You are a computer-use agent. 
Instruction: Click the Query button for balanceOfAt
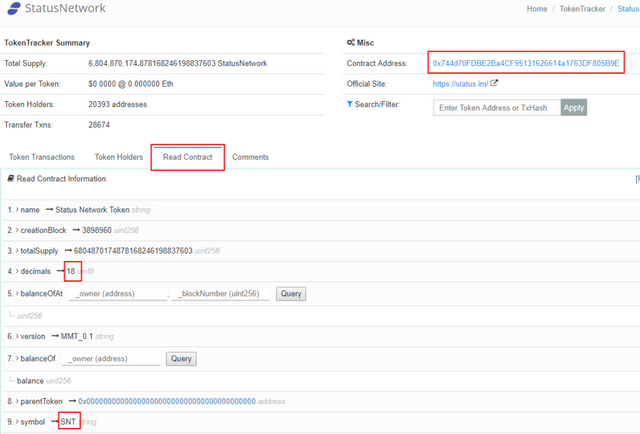(291, 294)
